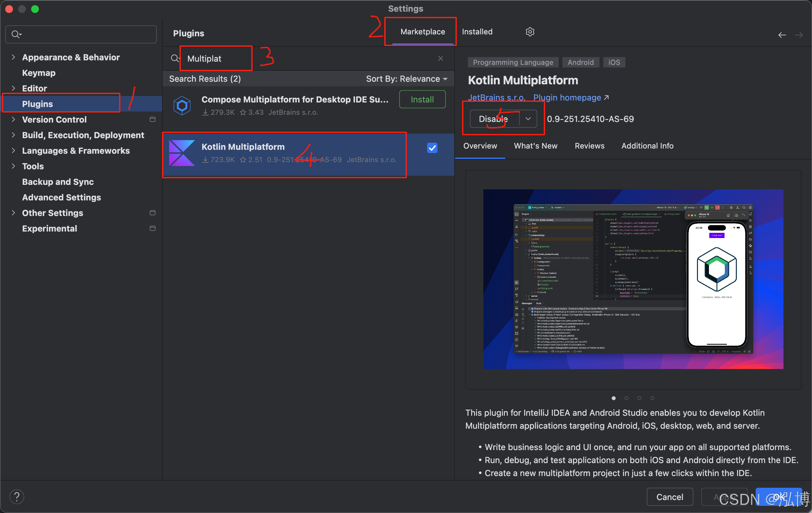
Task: Switch to the Installed tab
Action: (477, 32)
